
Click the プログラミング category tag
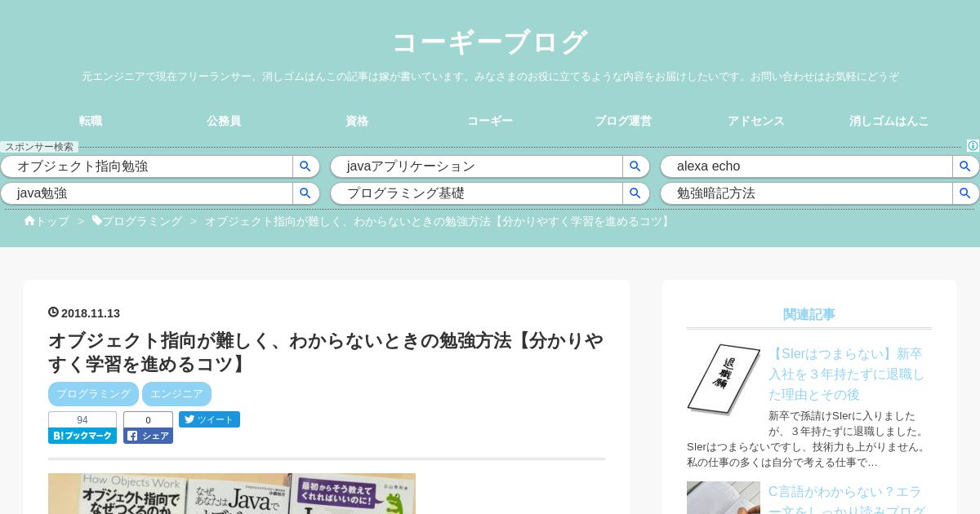(93, 394)
